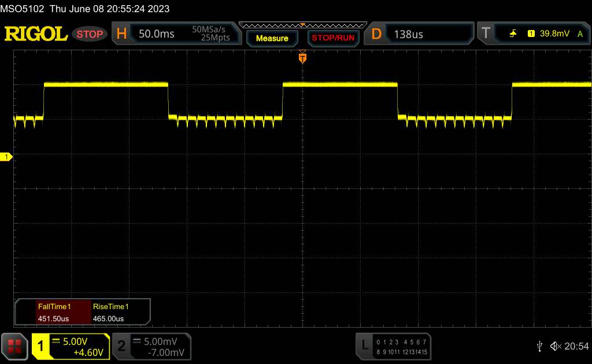Click the channel 1 ground level marker
Screen dimensions: 592x364
tap(6, 157)
